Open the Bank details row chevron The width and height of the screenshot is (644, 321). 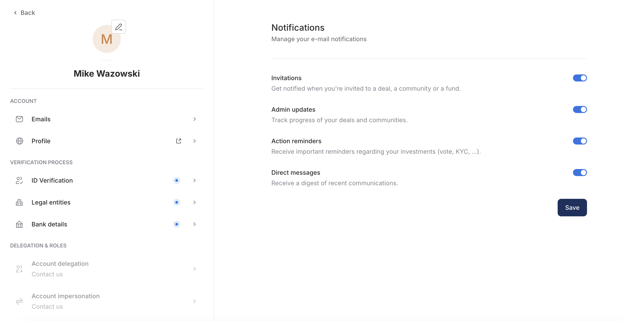(x=194, y=224)
